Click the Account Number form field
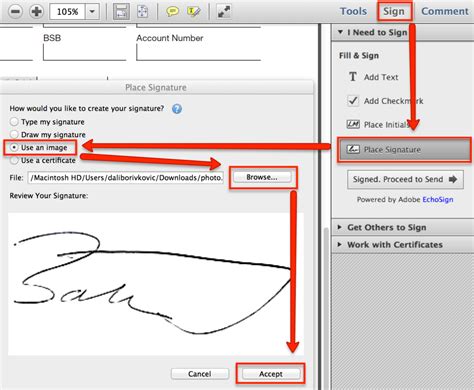Screen dimensions: 474x390 (x=198, y=52)
